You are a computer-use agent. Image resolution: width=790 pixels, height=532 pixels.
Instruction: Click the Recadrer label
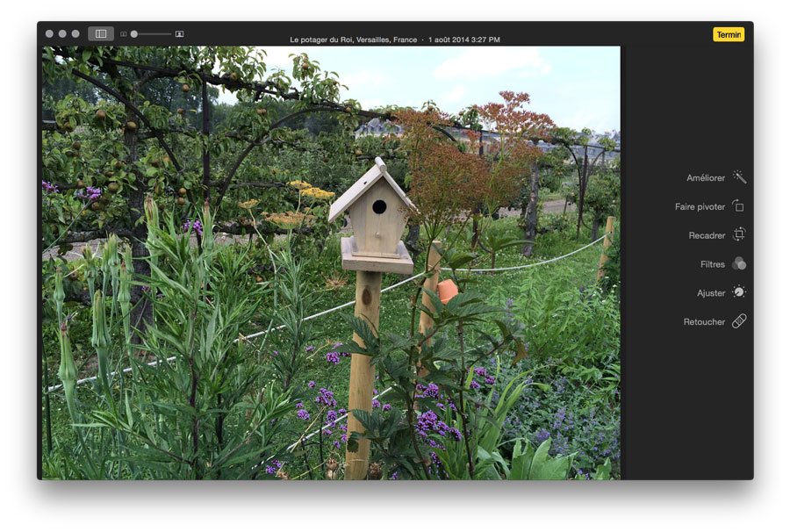pyautogui.click(x=707, y=235)
